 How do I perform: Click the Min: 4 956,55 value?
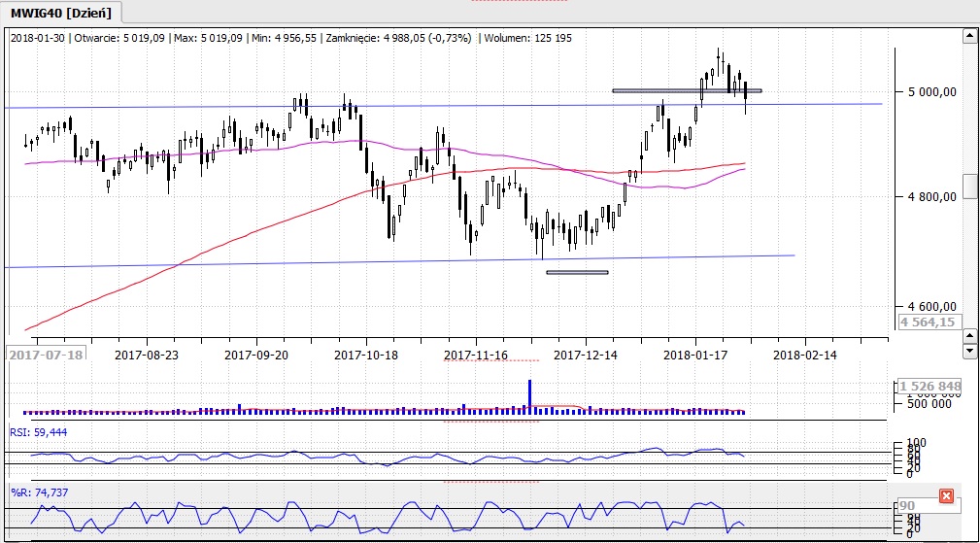285,38
